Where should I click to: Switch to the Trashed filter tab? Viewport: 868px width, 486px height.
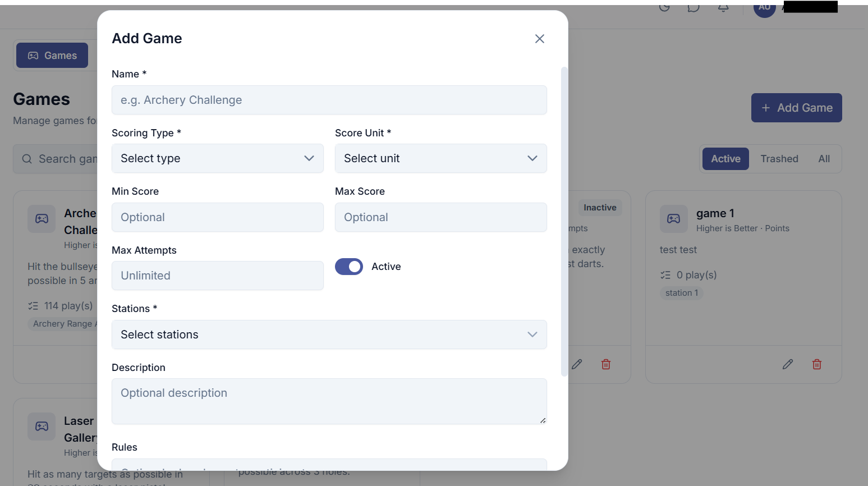779,159
